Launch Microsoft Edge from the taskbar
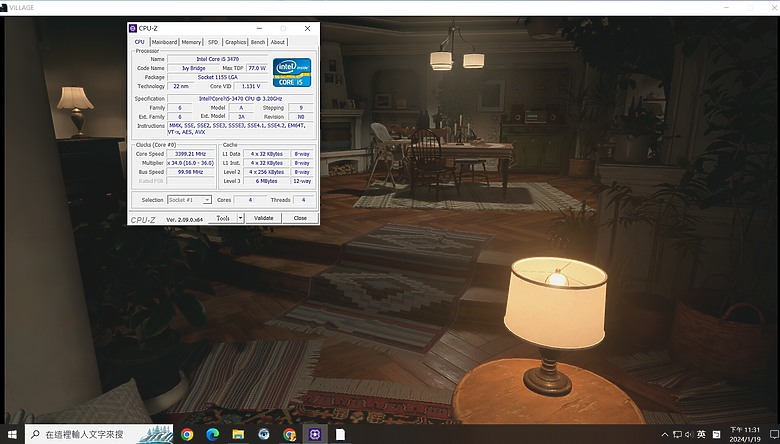The height and width of the screenshot is (444, 780). pos(212,435)
